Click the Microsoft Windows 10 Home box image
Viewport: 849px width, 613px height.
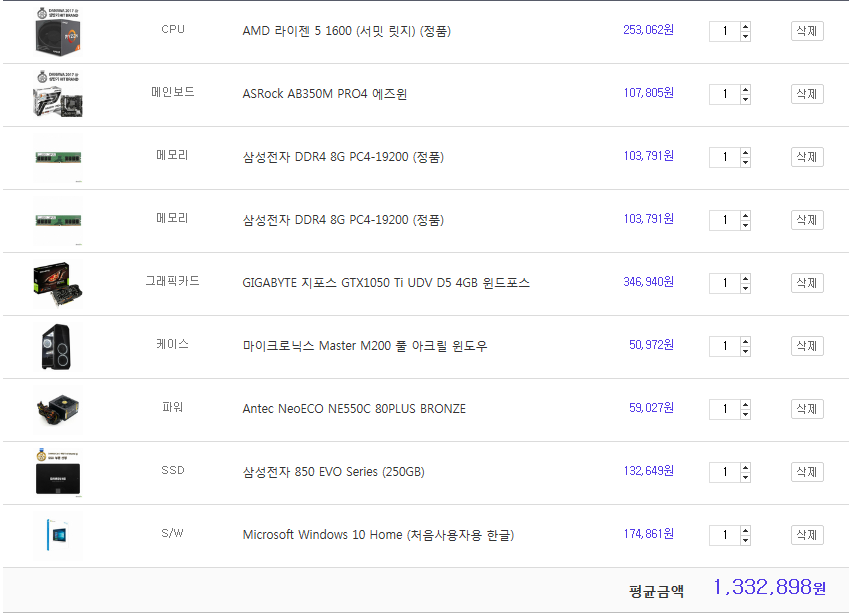point(57,535)
